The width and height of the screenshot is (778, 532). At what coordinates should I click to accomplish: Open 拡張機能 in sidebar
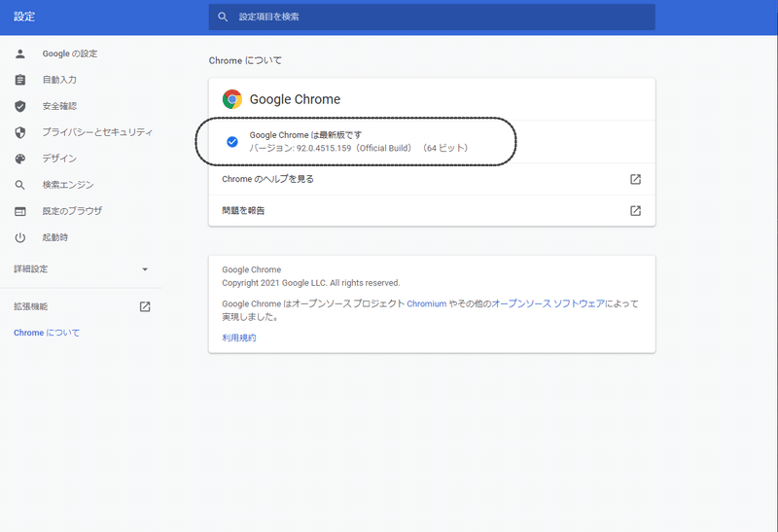31,306
